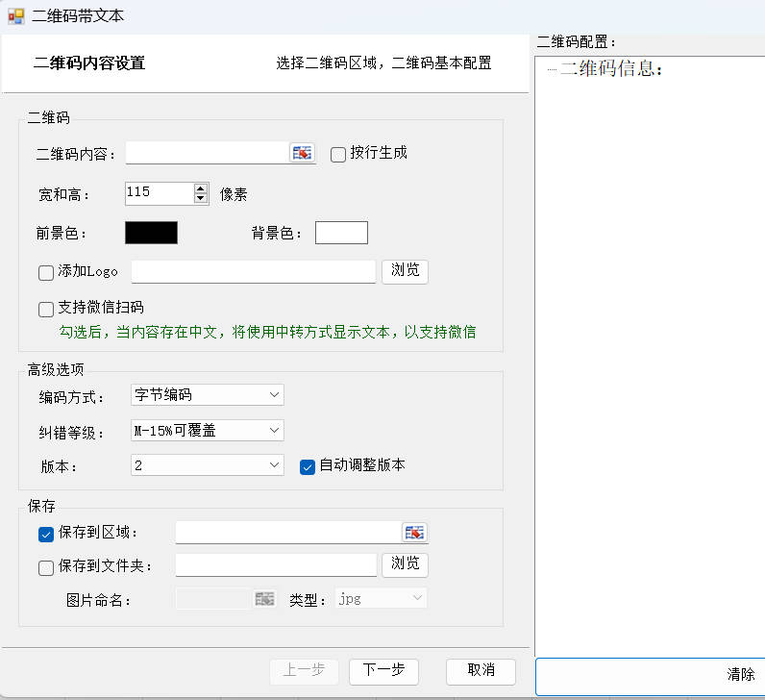Click the app icon in title bar
The width and height of the screenshot is (765, 700).
tap(15, 16)
